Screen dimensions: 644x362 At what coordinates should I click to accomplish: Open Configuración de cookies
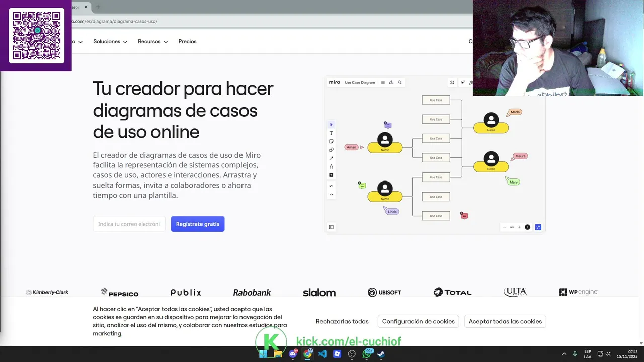pos(419,321)
